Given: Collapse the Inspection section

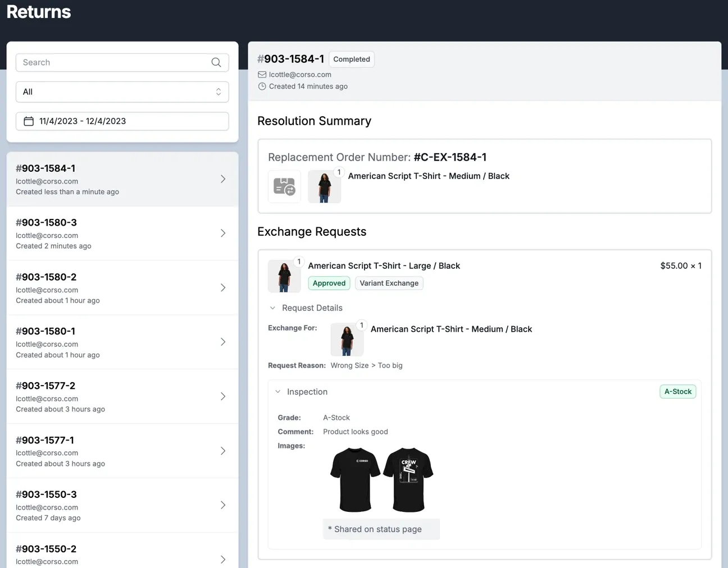Looking at the screenshot, I should (278, 392).
